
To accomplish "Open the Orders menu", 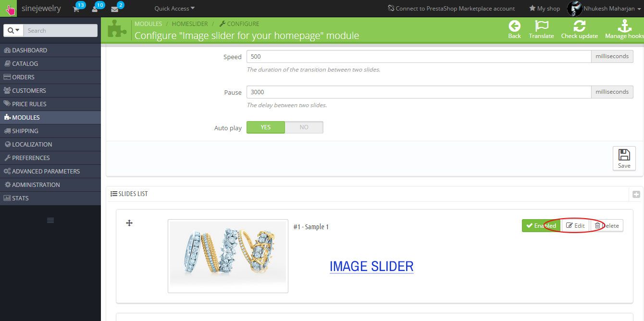I will pos(50,77).
